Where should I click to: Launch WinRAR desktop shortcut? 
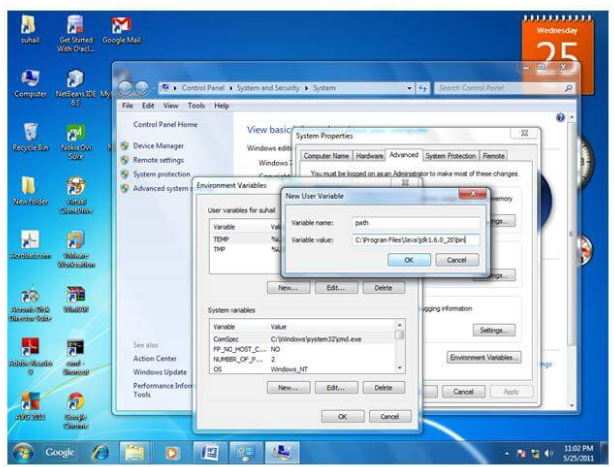point(76,300)
